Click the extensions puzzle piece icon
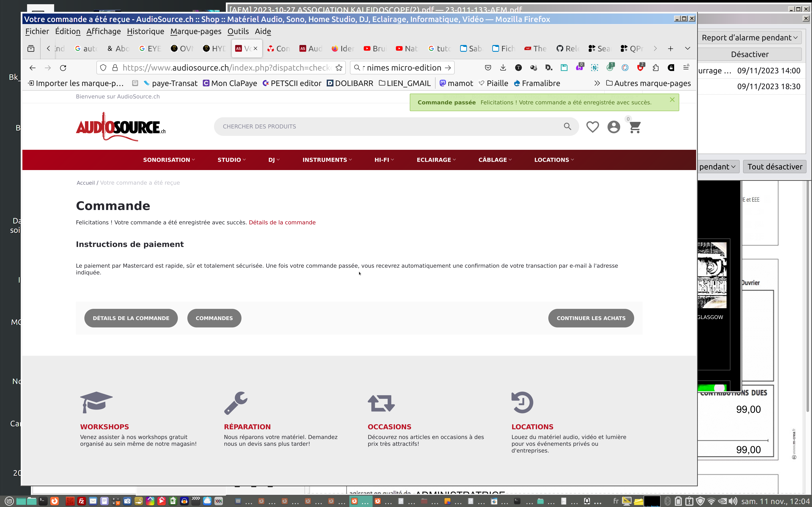The height and width of the screenshot is (507, 812). coord(655,68)
